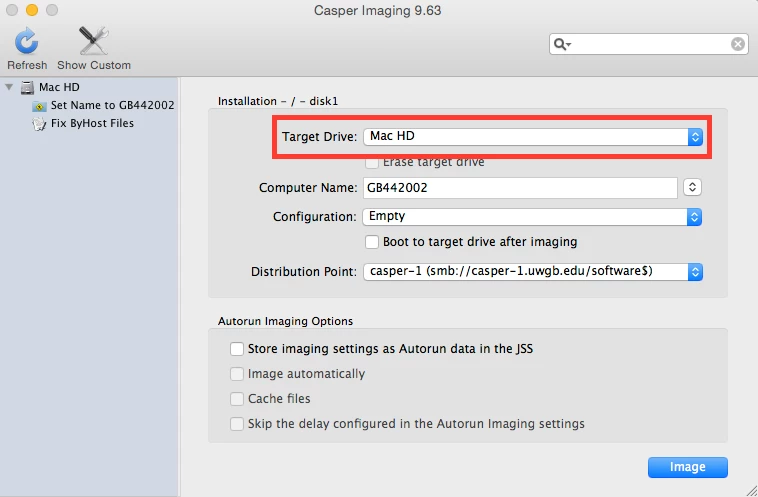Toggle the Erase target drive checkbox
This screenshot has width=758, height=497.
click(372, 162)
